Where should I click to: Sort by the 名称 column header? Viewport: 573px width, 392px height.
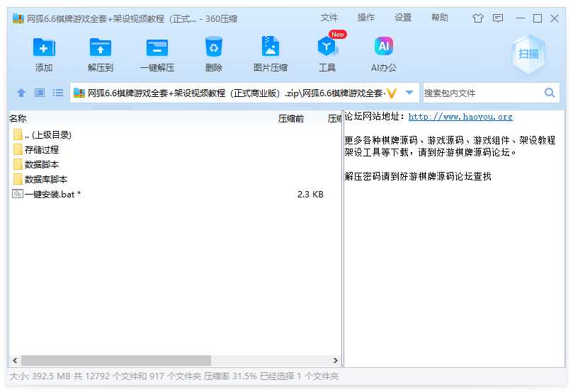18,119
